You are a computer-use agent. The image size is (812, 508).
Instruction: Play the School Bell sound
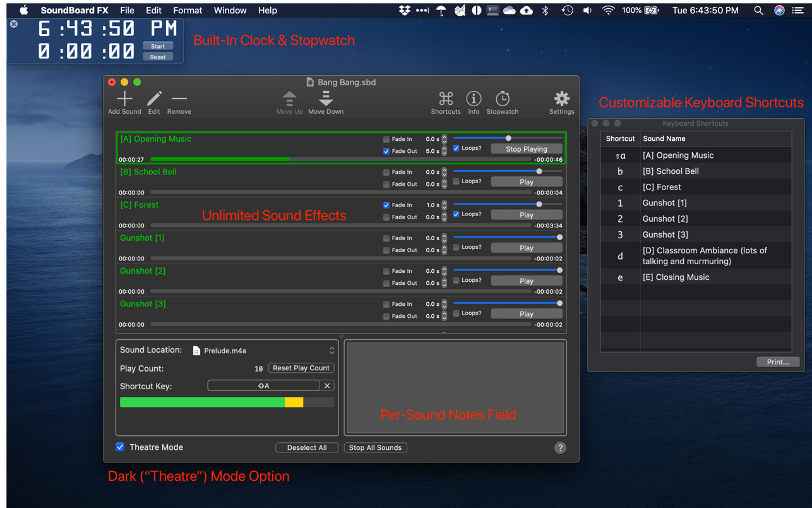tap(527, 182)
